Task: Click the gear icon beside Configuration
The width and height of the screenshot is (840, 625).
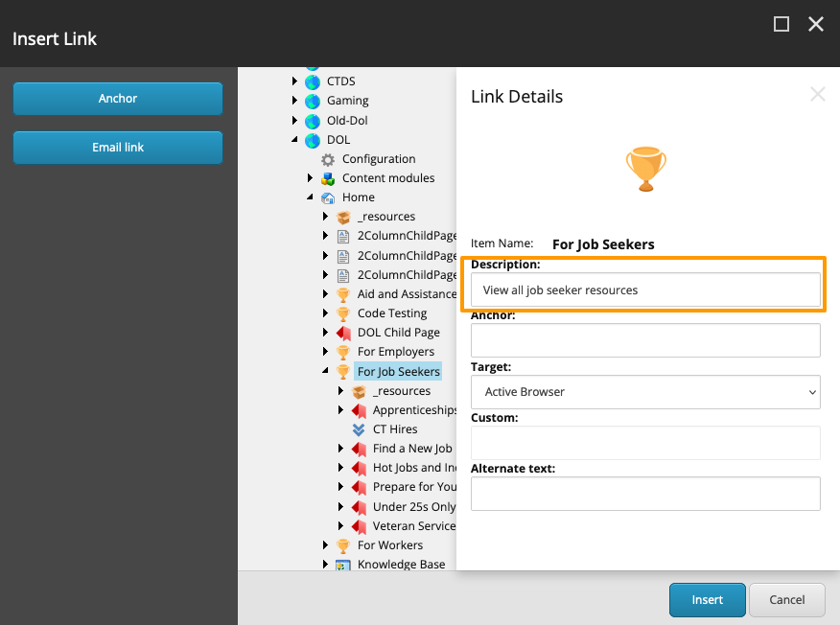Action: [x=328, y=159]
